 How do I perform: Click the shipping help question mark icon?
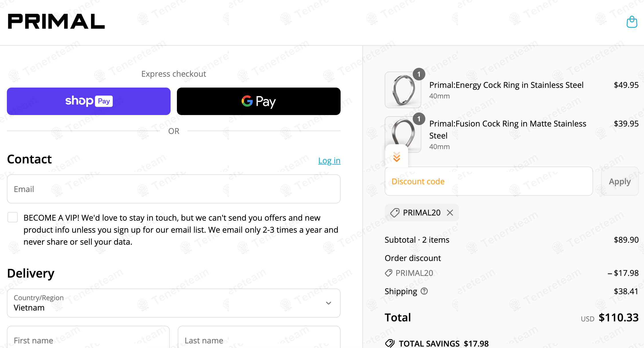424,291
